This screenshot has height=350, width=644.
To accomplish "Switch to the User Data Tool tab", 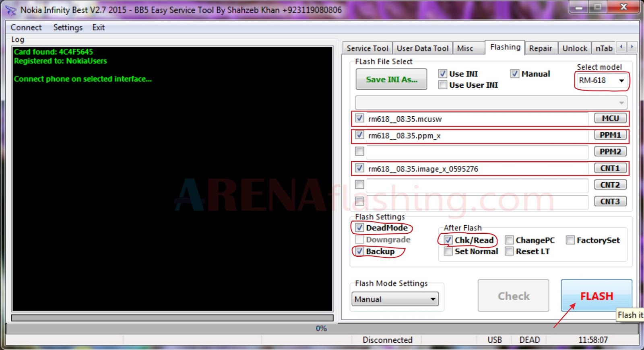I will tap(422, 48).
